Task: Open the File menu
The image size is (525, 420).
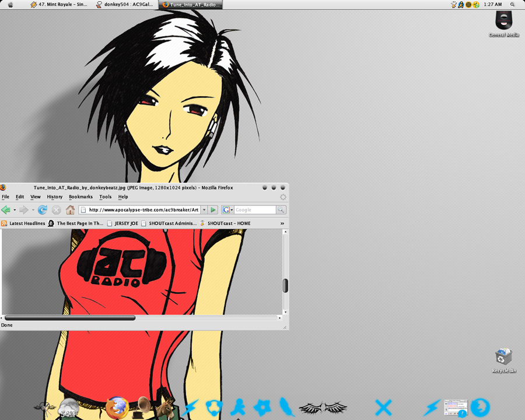Action: click(5, 197)
